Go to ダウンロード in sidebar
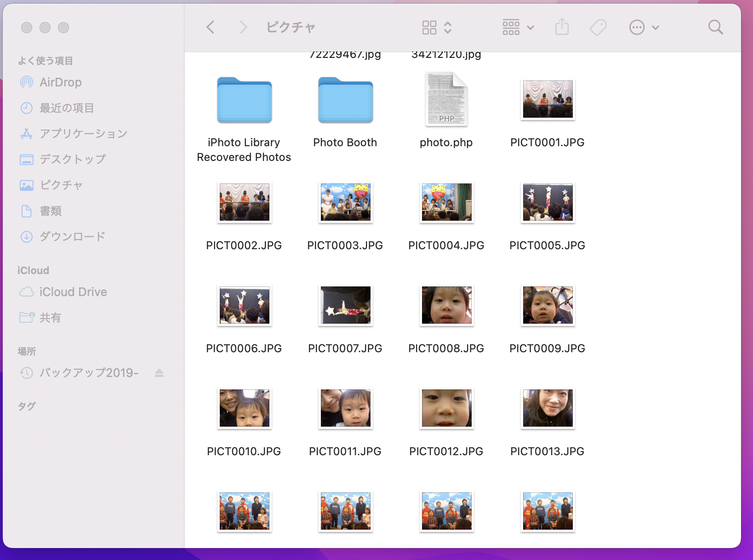Viewport: 753px width, 560px height. point(72,237)
